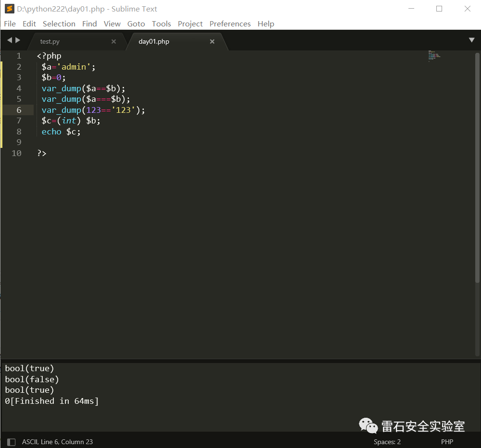Open the Spaces: 2 indentation selector
Viewport: 481px width, 448px height.
coord(387,442)
